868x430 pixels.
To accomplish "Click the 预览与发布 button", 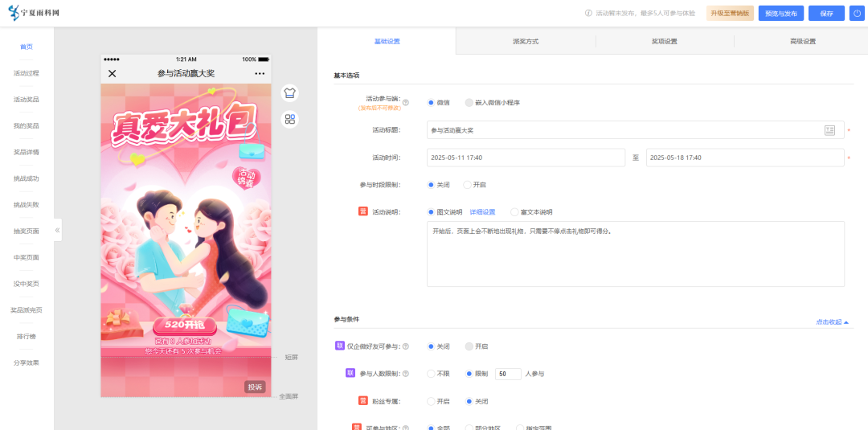I will [x=781, y=14].
